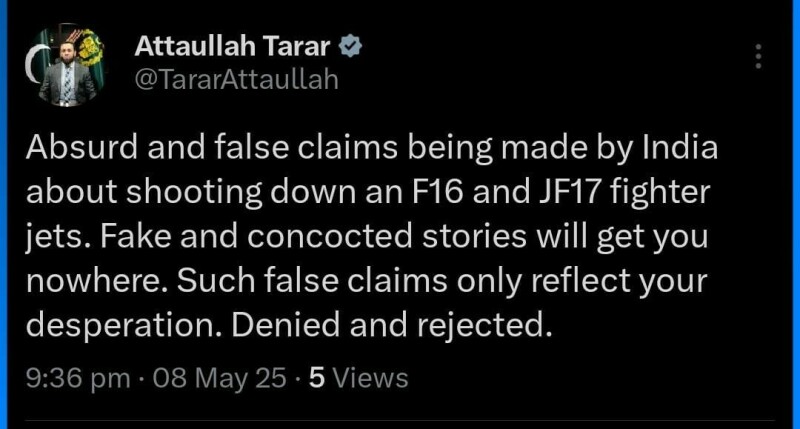This screenshot has width=800, height=429.
Task: Click the bold number 5 before Views
Action: coord(316,378)
